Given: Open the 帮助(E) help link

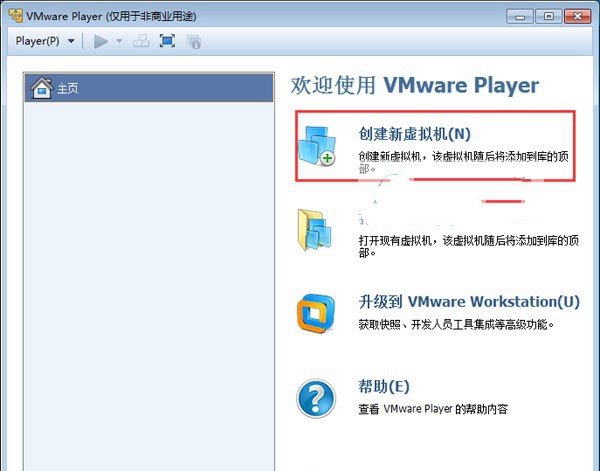Looking at the screenshot, I should [384, 386].
